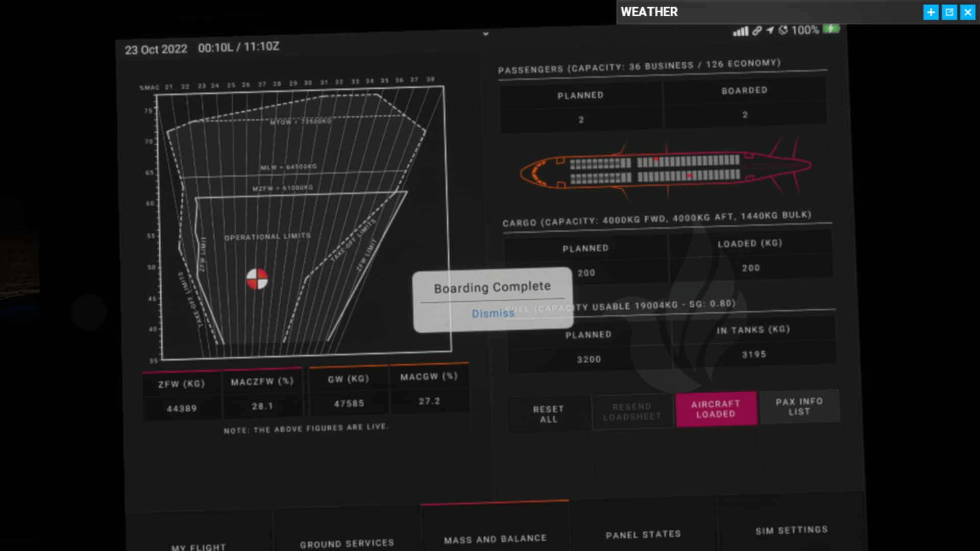Expand the top chevron pull-down handle

(x=486, y=34)
